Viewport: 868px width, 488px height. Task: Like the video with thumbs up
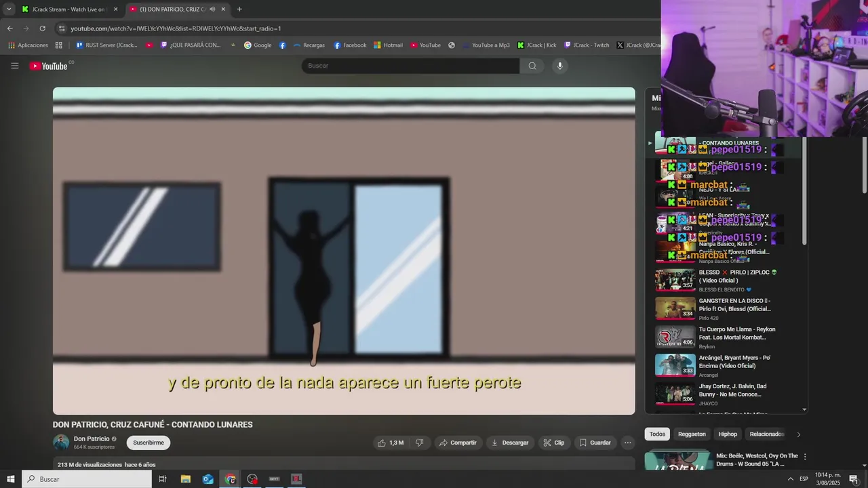(390, 443)
